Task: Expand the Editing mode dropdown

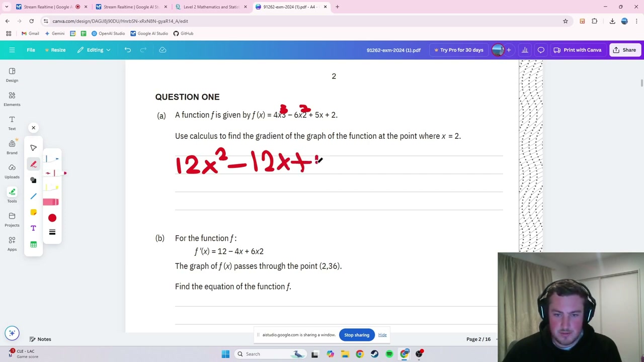Action: click(94, 50)
